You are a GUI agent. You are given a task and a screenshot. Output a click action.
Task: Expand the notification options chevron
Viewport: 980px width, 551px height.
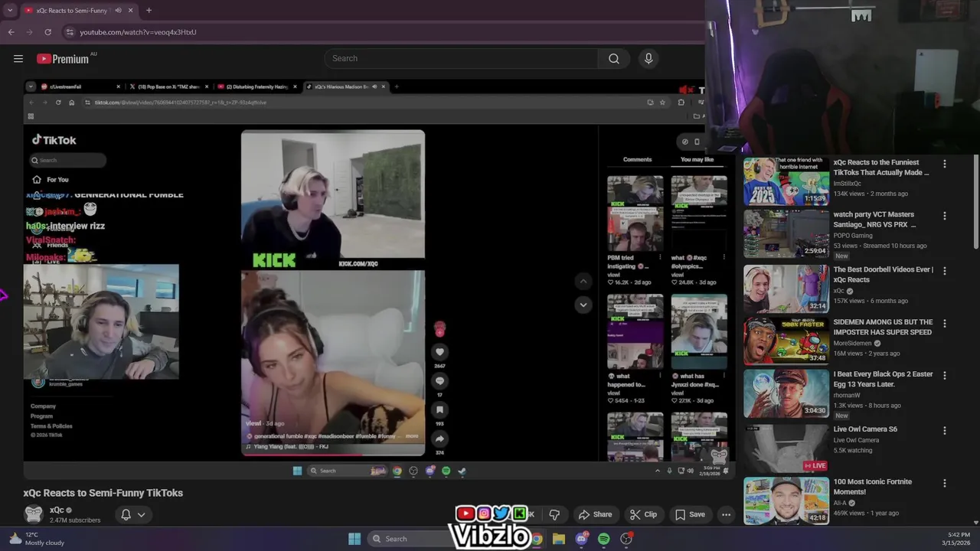pyautogui.click(x=141, y=515)
